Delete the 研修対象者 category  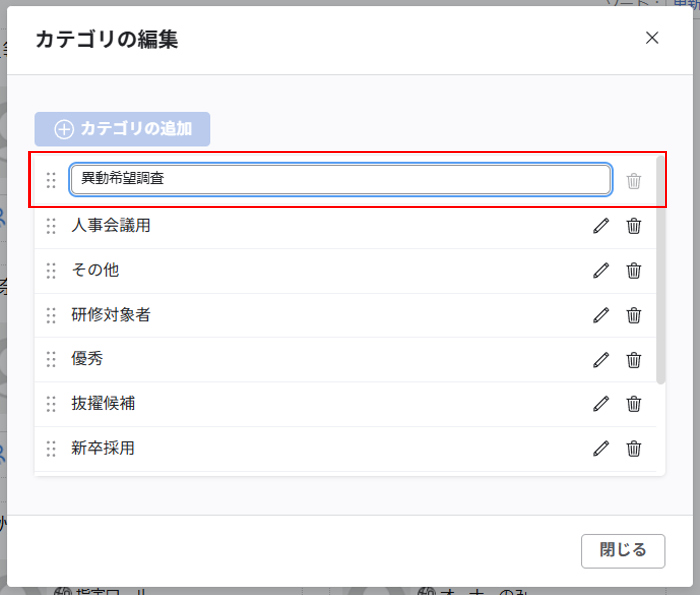[633, 315]
